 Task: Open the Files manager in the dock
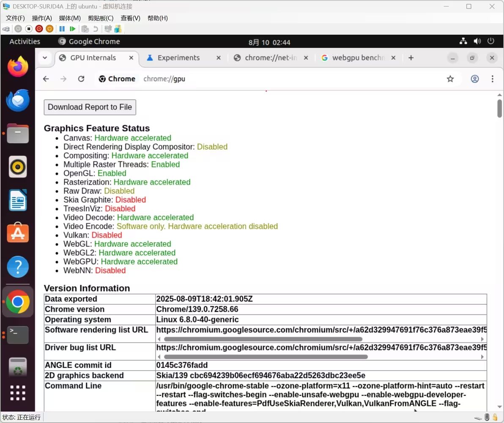pyautogui.click(x=18, y=133)
